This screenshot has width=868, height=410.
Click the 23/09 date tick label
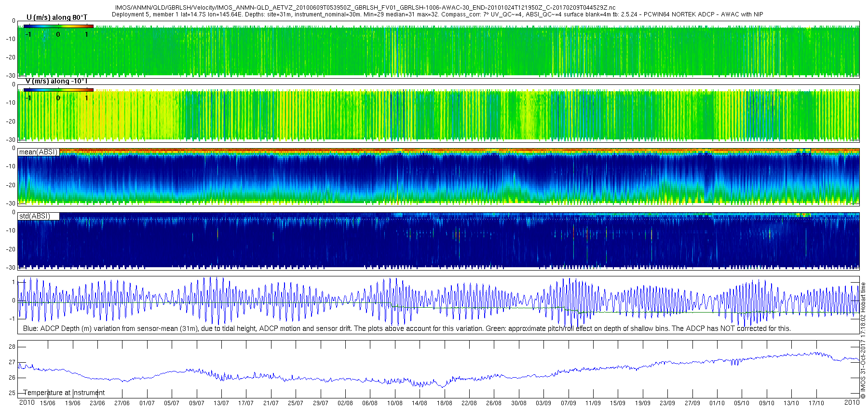coord(667,403)
